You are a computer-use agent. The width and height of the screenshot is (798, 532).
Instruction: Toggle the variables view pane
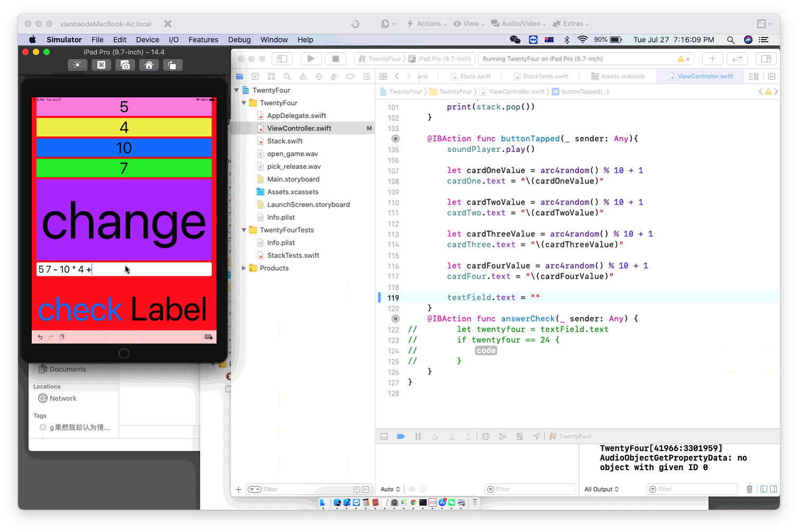764,489
